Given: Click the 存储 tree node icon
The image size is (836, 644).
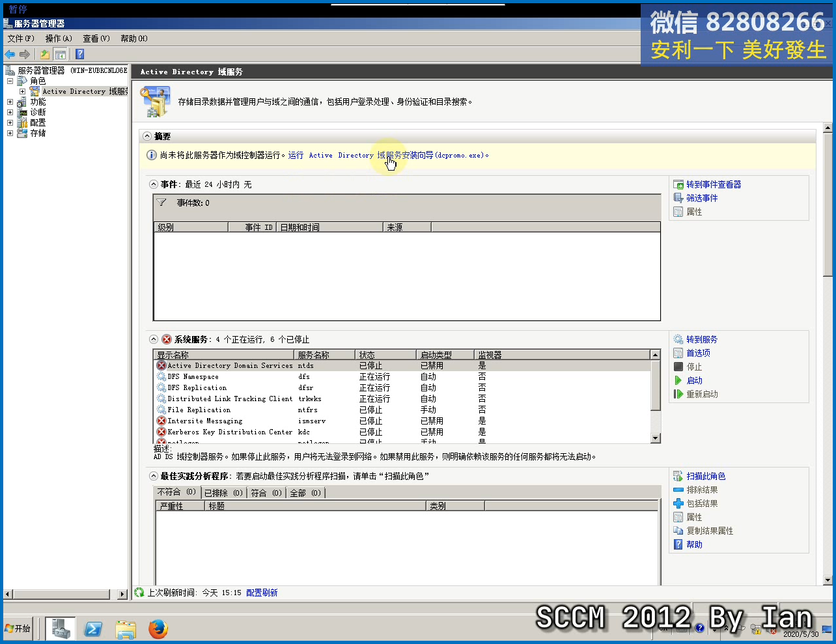Looking at the screenshot, I should [x=22, y=133].
